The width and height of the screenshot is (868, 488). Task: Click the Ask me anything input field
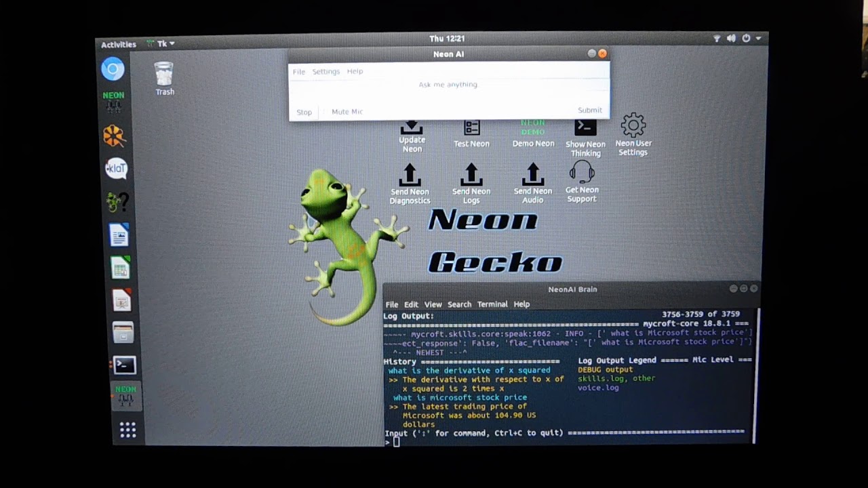[x=448, y=85]
